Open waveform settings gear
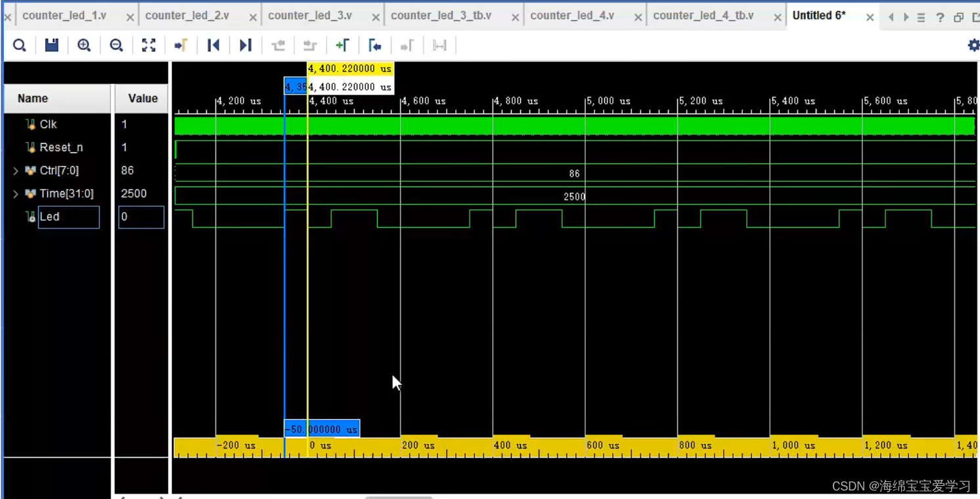 (973, 45)
